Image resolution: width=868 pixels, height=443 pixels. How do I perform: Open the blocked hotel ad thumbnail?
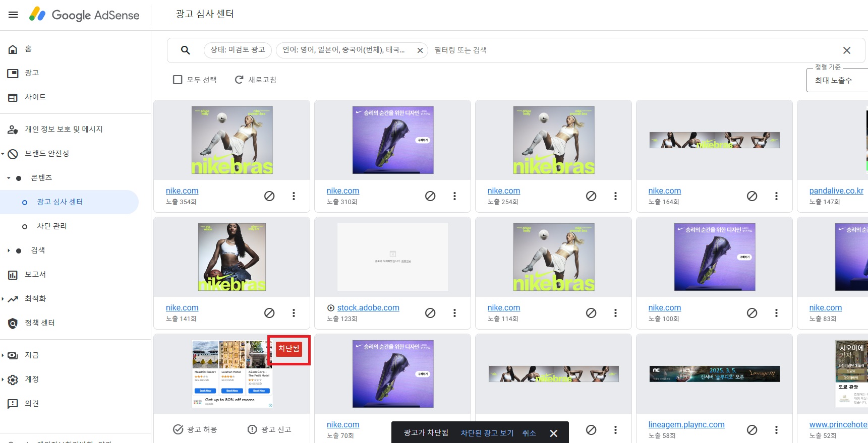pyautogui.click(x=232, y=373)
